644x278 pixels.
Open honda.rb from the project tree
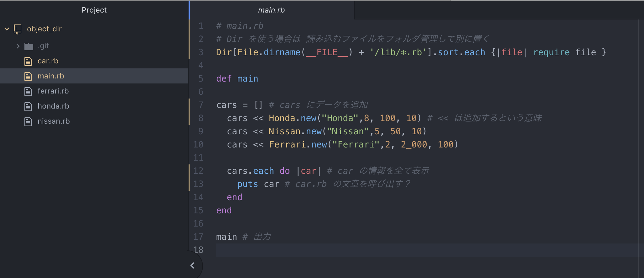pyautogui.click(x=53, y=106)
